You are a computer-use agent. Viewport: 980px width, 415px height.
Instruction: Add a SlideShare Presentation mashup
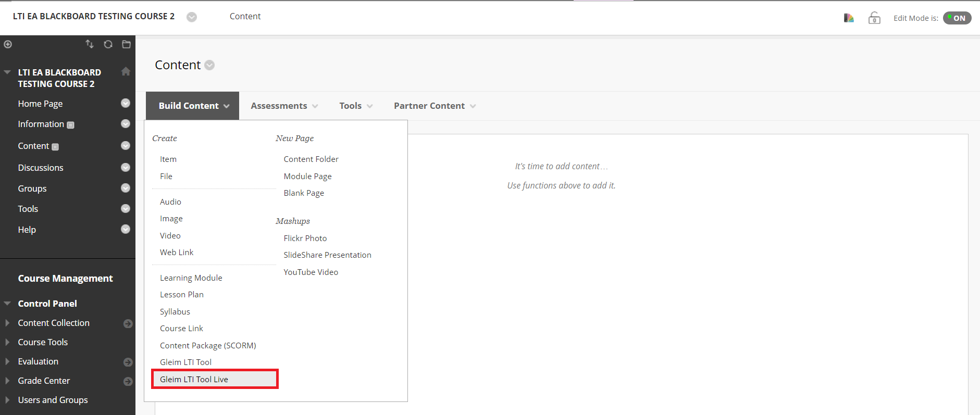327,255
